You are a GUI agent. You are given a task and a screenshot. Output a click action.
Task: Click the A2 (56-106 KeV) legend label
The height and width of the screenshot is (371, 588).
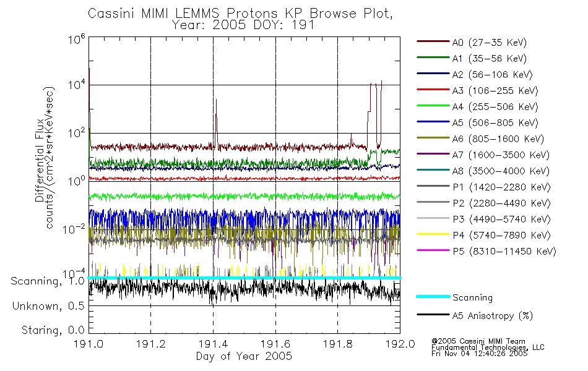[x=493, y=75]
